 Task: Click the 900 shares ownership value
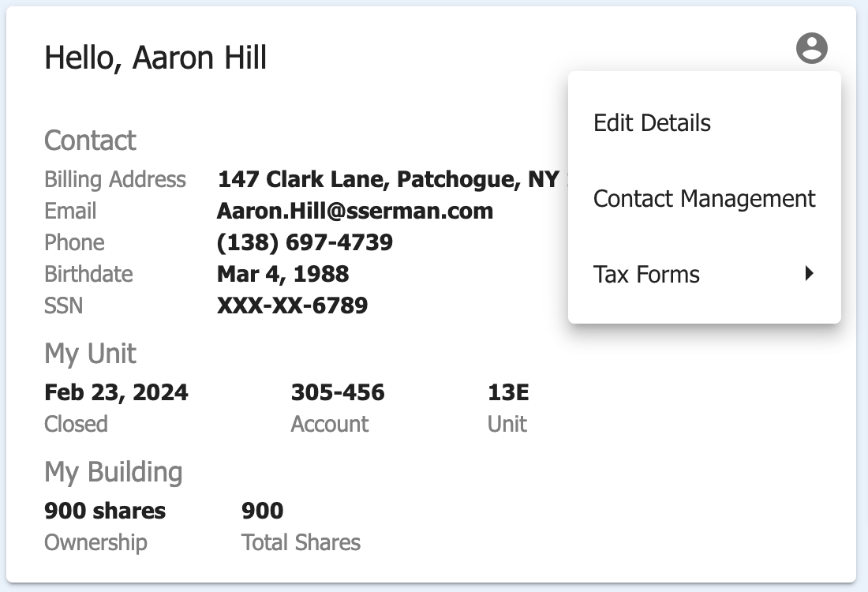coord(105,511)
